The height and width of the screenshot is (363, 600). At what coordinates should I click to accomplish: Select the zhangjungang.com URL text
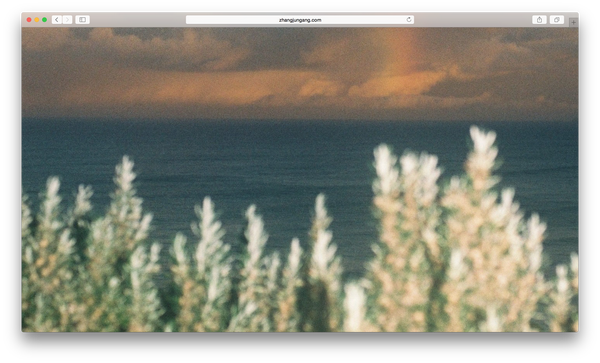click(x=300, y=20)
